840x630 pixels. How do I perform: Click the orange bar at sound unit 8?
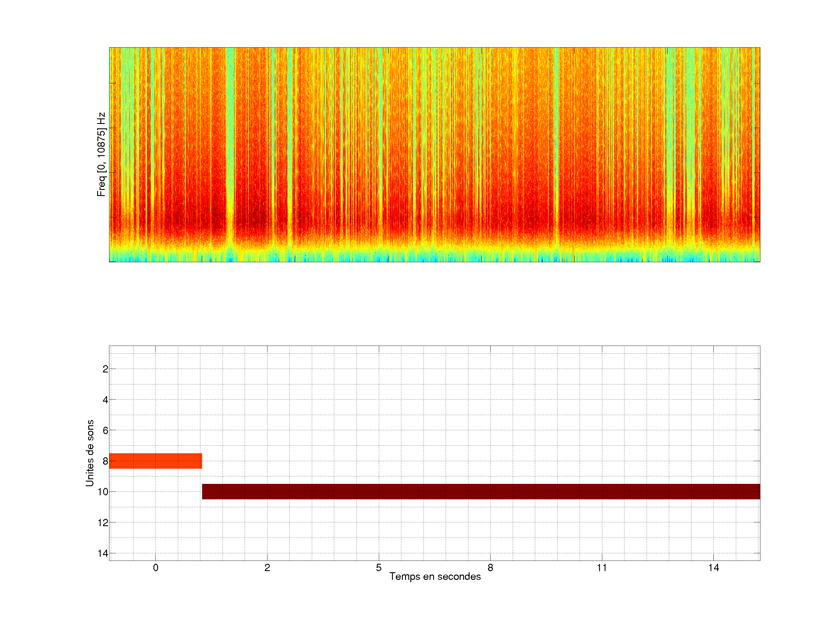[x=155, y=461]
